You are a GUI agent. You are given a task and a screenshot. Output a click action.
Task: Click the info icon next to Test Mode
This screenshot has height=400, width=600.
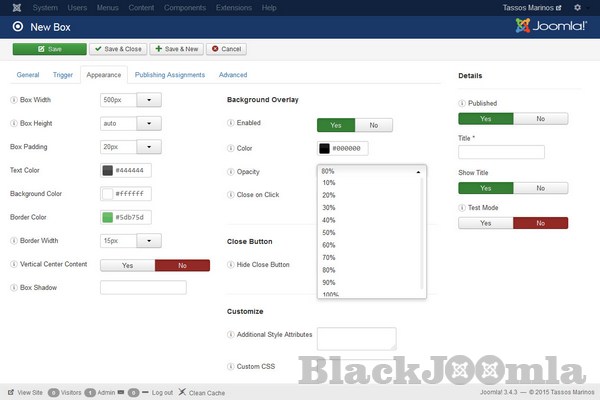pos(462,208)
